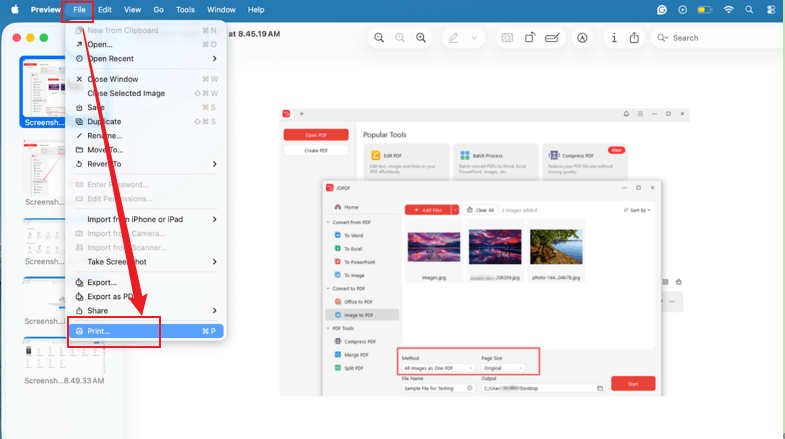This screenshot has width=785, height=439.
Task: Open the Go menu
Action: pyautogui.click(x=158, y=10)
